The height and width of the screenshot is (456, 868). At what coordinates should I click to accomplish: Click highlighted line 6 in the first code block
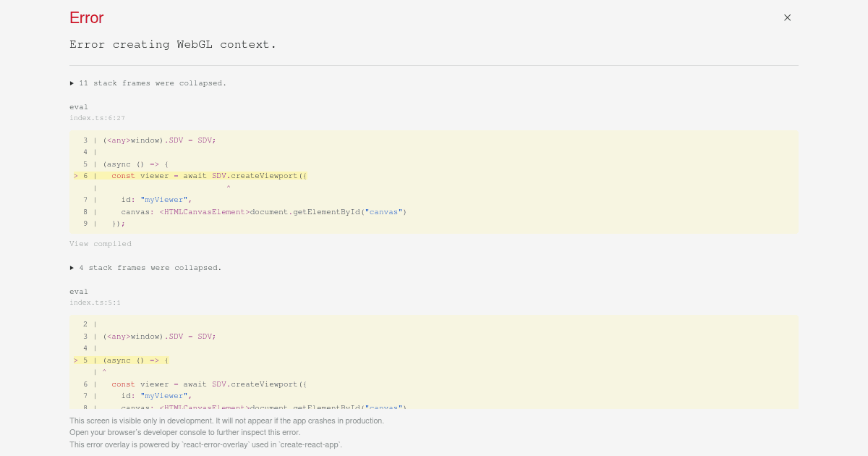[x=190, y=176]
